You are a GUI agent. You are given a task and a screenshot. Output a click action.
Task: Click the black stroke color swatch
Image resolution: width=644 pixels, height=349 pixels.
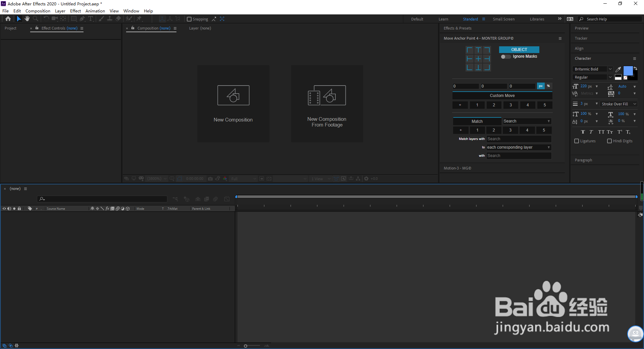point(634,77)
